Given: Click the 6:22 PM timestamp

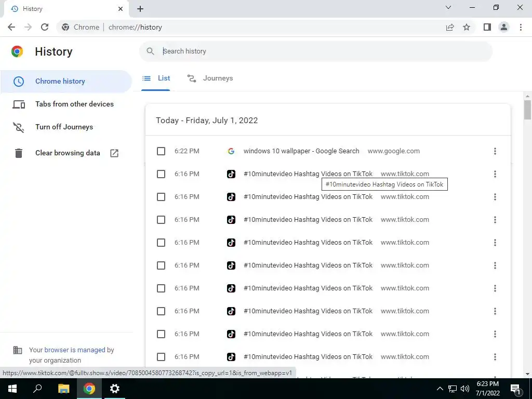Looking at the screenshot, I should tap(187, 151).
